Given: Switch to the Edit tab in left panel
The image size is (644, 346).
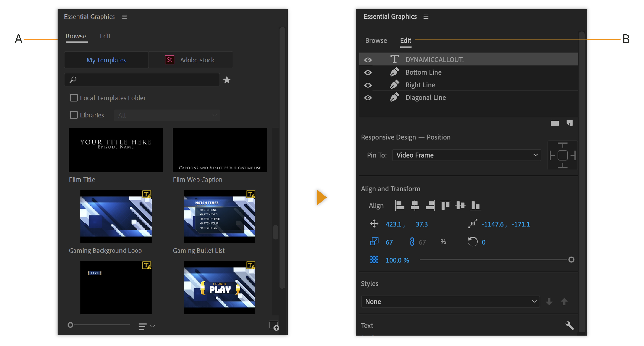Looking at the screenshot, I should pos(105,36).
